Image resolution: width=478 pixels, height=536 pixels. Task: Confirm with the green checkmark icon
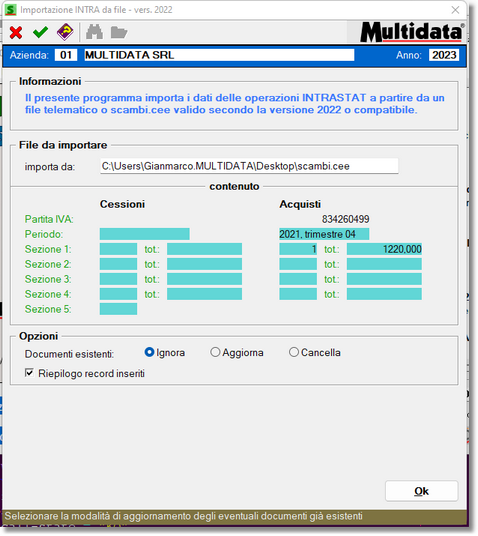click(40, 32)
